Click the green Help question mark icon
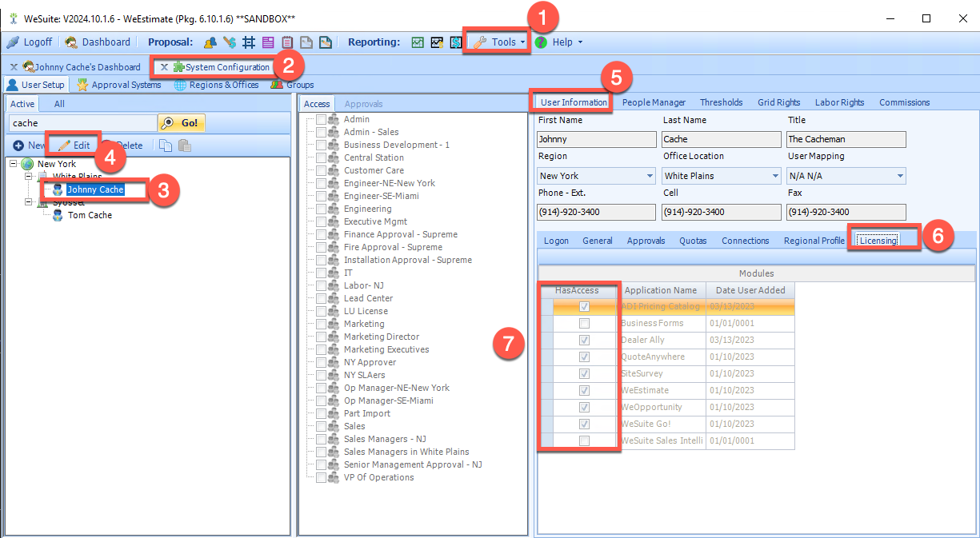This screenshot has height=538, width=980. (542, 42)
